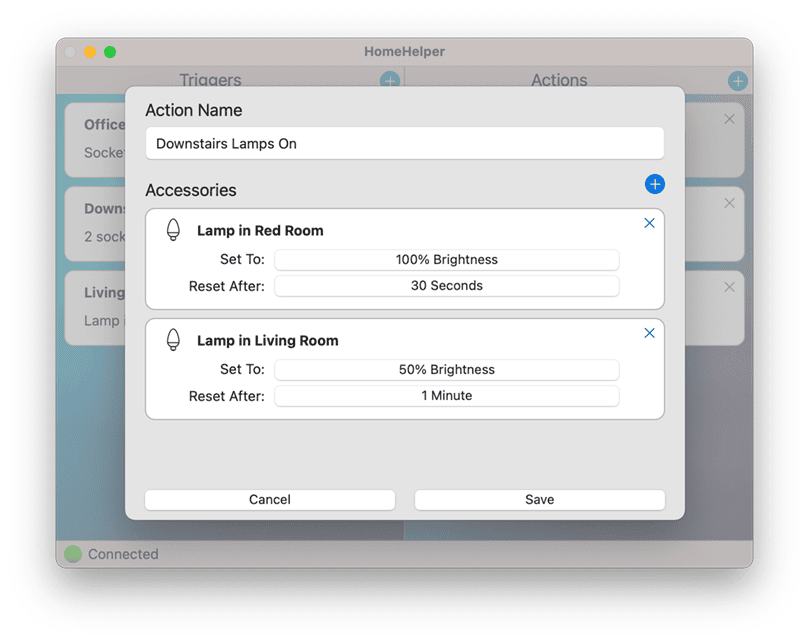809x642 pixels.
Task: Delete the topmost action card in Actions list
Action: click(729, 119)
